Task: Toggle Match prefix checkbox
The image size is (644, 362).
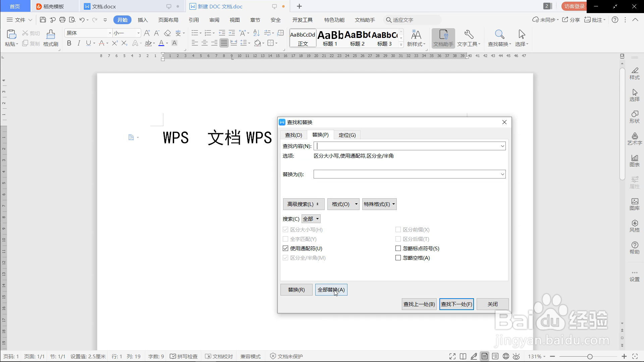Action: click(398, 229)
